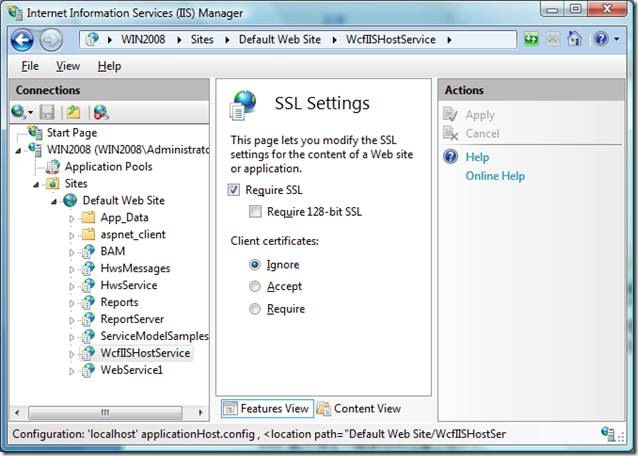This screenshot has height=456, width=638.
Task: Click WIN2008 in the address breadcrumb
Action: (143, 39)
